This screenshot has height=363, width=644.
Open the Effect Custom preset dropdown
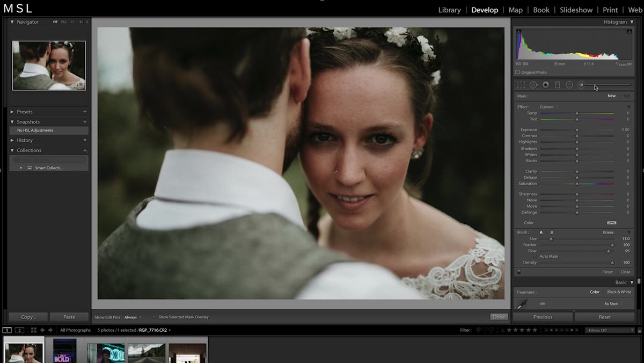[549, 107]
